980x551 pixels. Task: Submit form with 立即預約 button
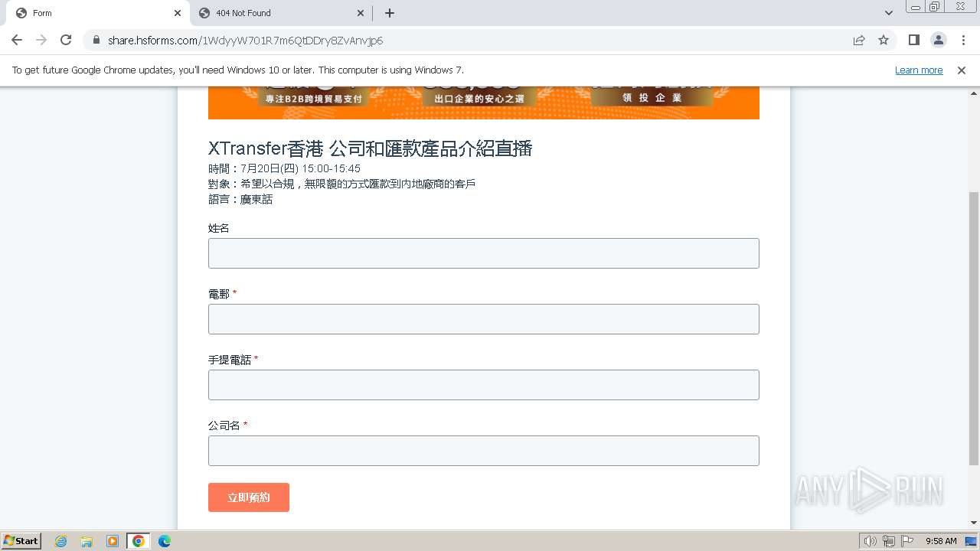pyautogui.click(x=249, y=497)
